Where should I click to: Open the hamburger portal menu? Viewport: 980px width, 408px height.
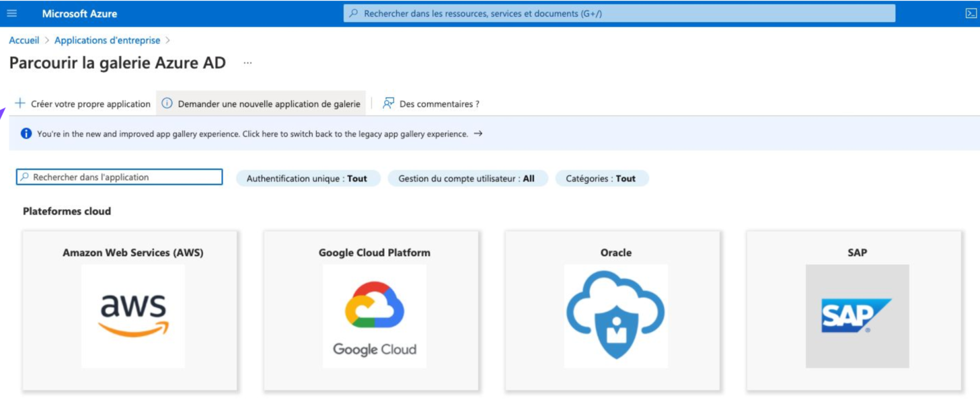point(12,13)
